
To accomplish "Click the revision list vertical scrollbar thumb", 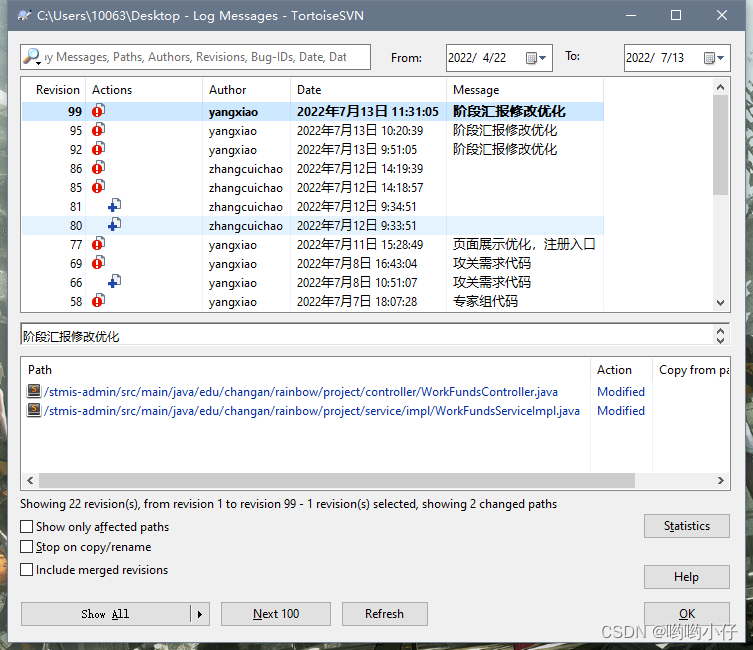I will pyautogui.click(x=720, y=144).
